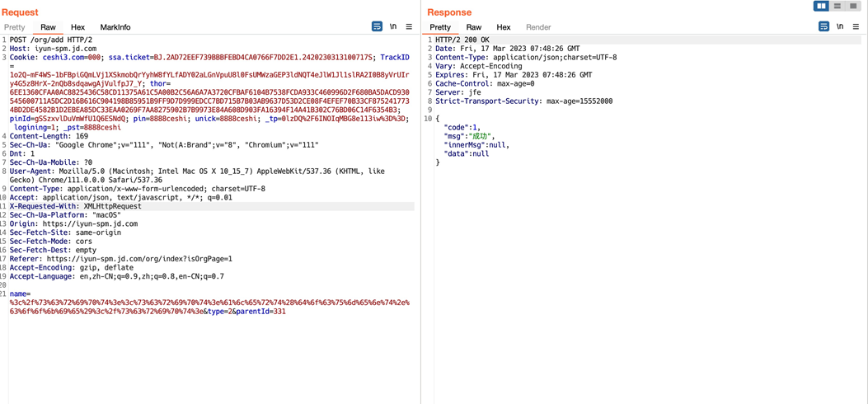The height and width of the screenshot is (404, 868).
Task: Toggle non-printable \n characters in Response pane
Action: (840, 26)
